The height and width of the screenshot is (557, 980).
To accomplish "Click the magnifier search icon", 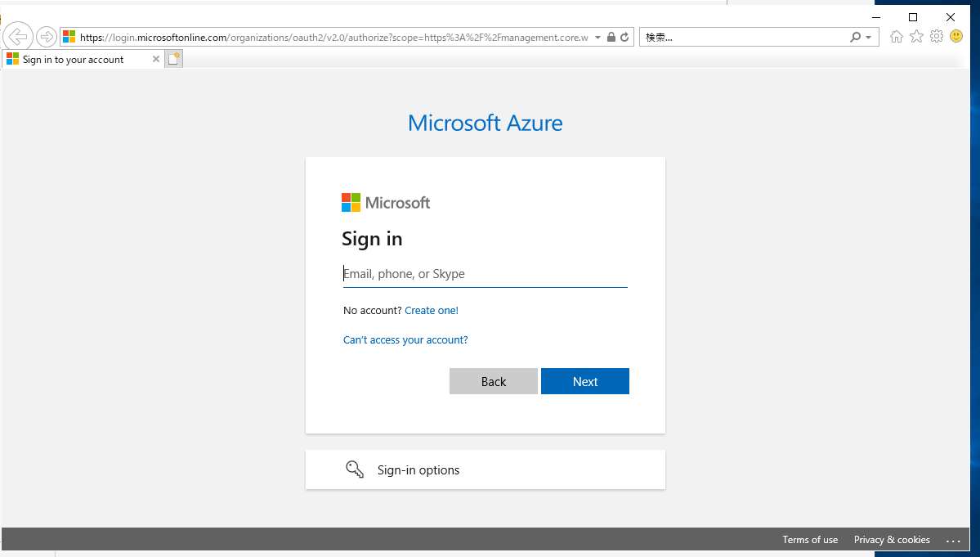I will point(855,37).
